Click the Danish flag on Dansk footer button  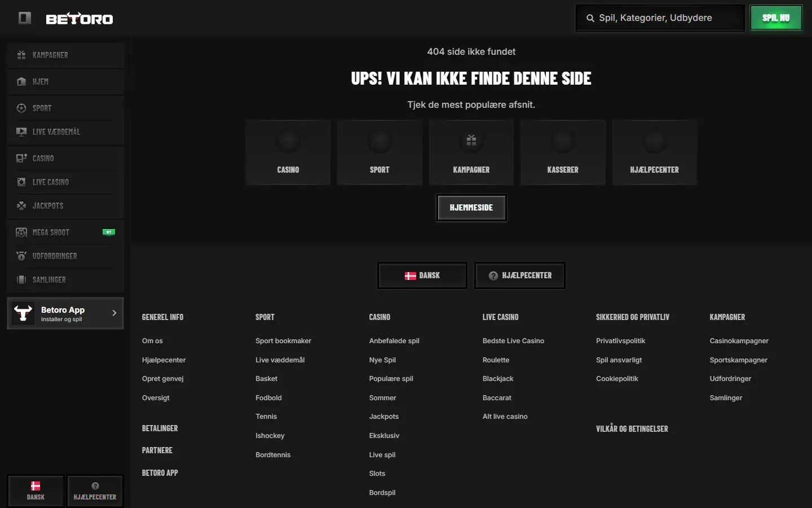click(411, 275)
